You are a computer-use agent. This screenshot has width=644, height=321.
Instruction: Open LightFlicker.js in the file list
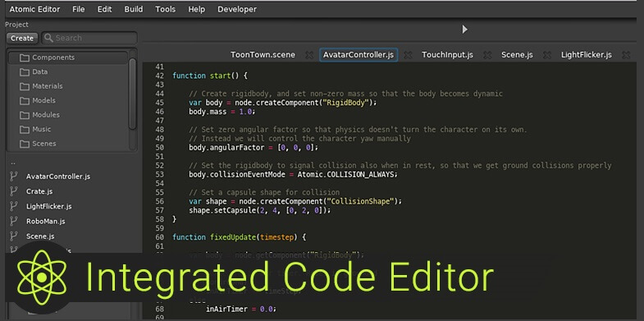point(49,206)
